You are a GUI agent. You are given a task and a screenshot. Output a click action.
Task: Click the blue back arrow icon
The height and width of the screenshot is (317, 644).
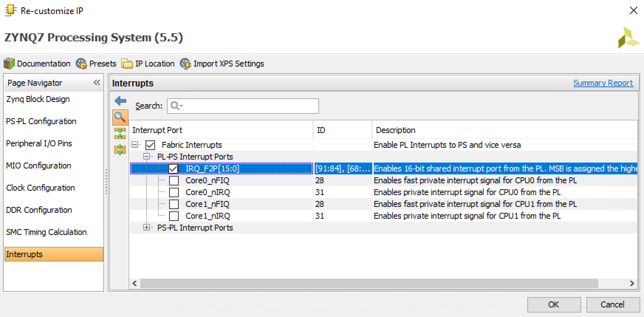120,100
